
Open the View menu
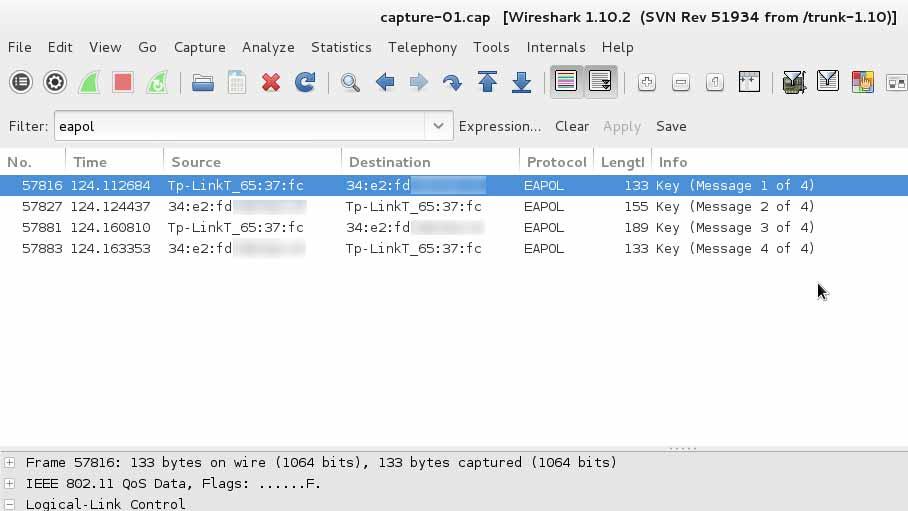105,48
